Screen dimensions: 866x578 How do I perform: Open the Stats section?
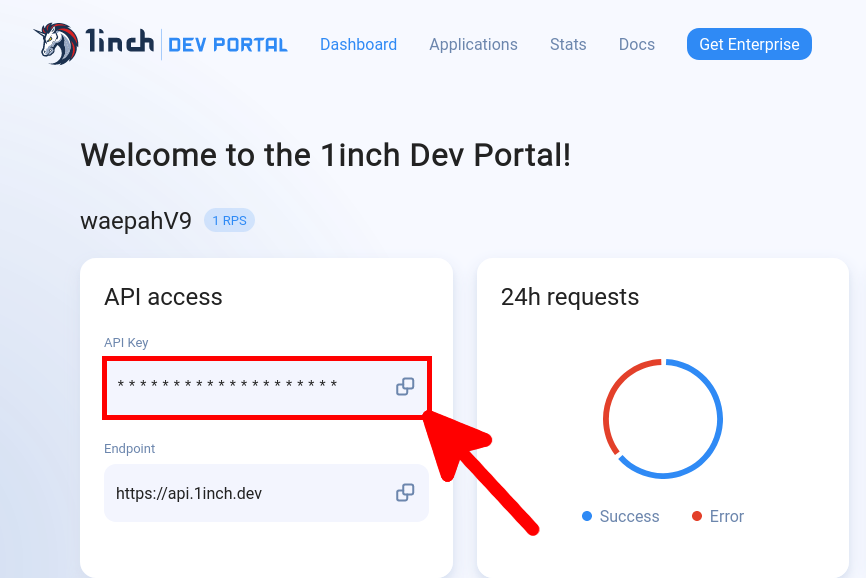(x=567, y=45)
